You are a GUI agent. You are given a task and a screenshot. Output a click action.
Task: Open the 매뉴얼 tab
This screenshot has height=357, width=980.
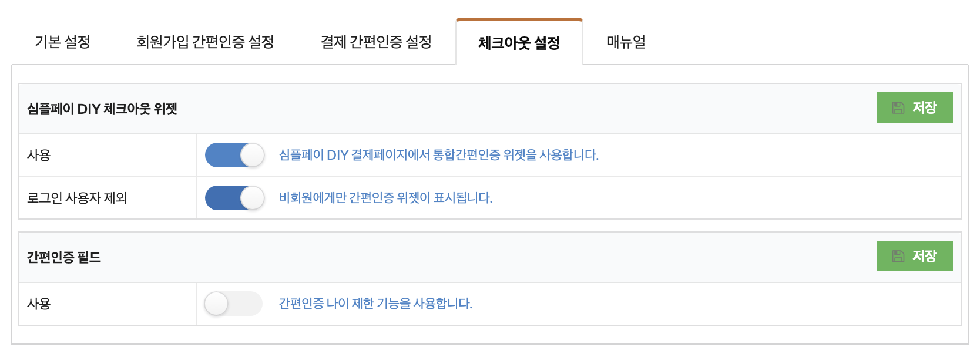coord(626,42)
